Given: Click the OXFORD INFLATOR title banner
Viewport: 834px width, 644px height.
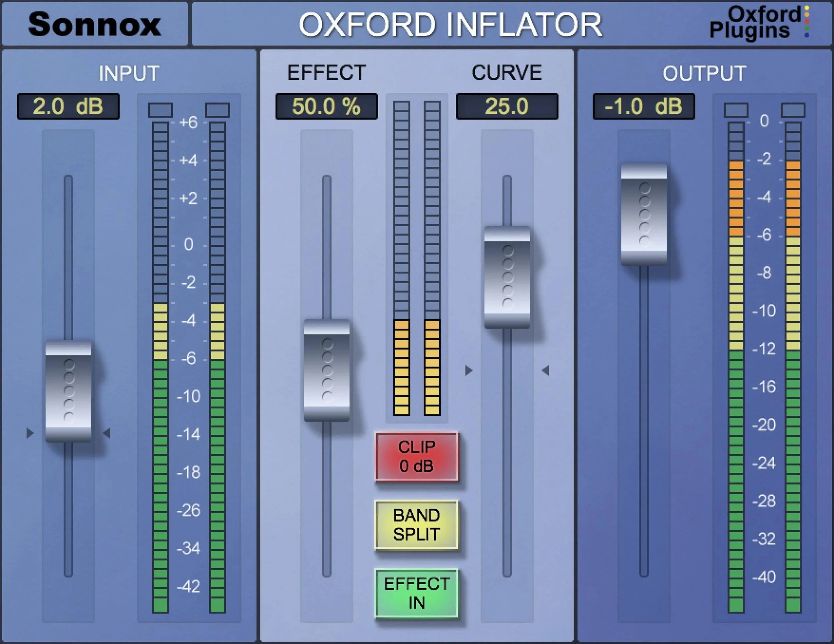Looking at the screenshot, I should [451, 24].
